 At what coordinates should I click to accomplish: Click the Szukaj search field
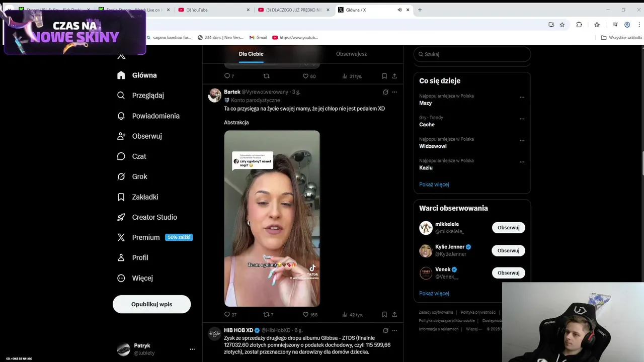472,54
